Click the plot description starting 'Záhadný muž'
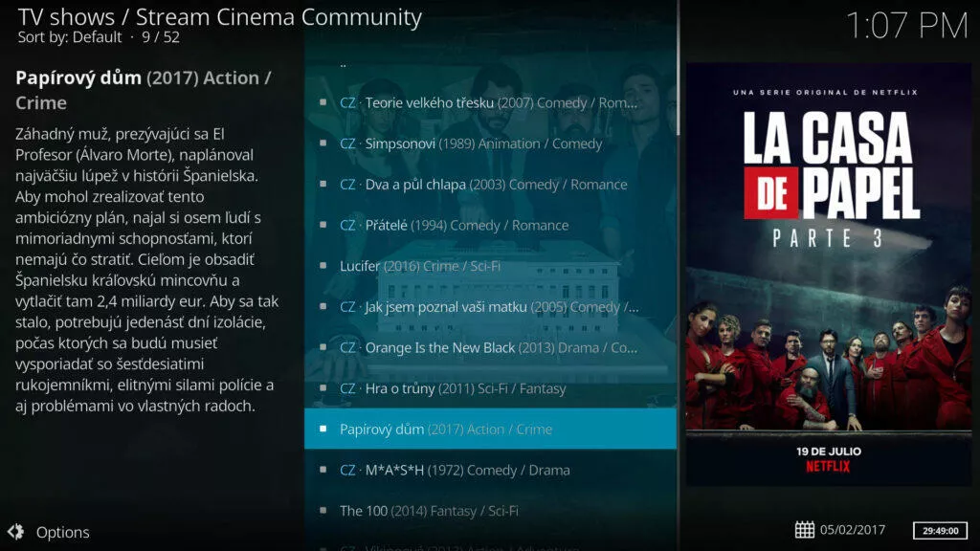Screen dimensions: 980x551 coord(146,270)
